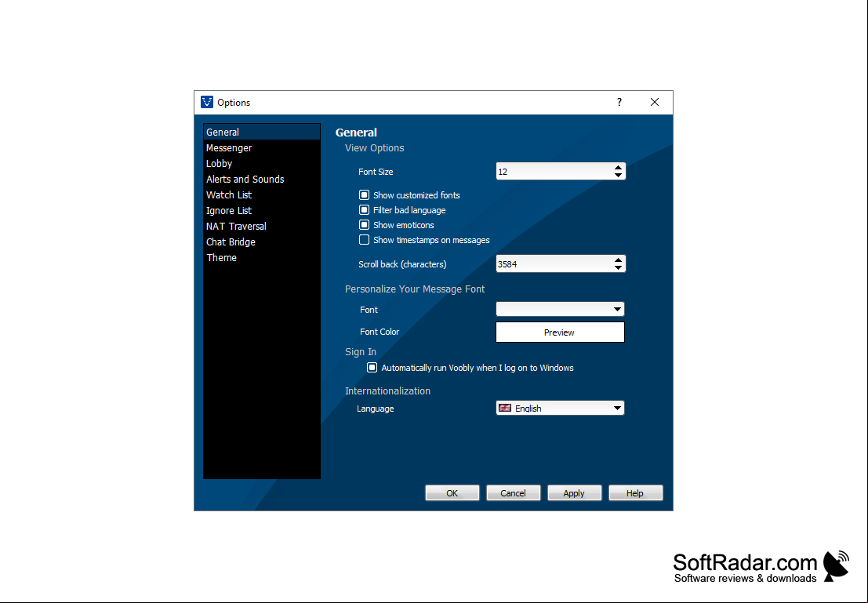Image resolution: width=868 pixels, height=603 pixels.
Task: Open the Messenger options page
Action: 261,148
